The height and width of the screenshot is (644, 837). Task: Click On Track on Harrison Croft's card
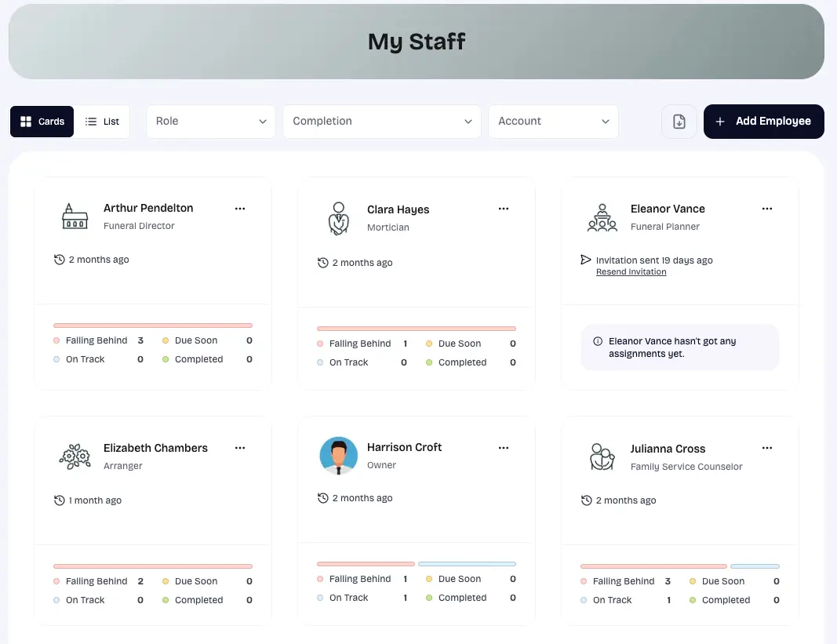[x=348, y=598]
